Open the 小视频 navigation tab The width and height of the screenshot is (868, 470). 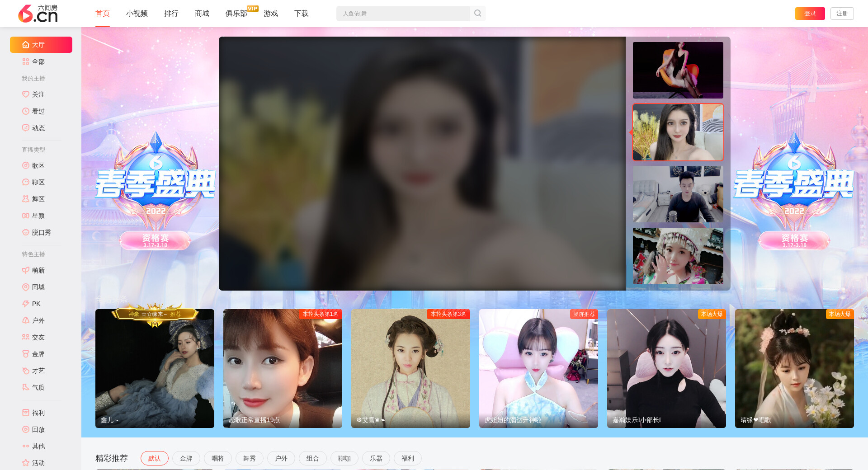pyautogui.click(x=137, y=14)
